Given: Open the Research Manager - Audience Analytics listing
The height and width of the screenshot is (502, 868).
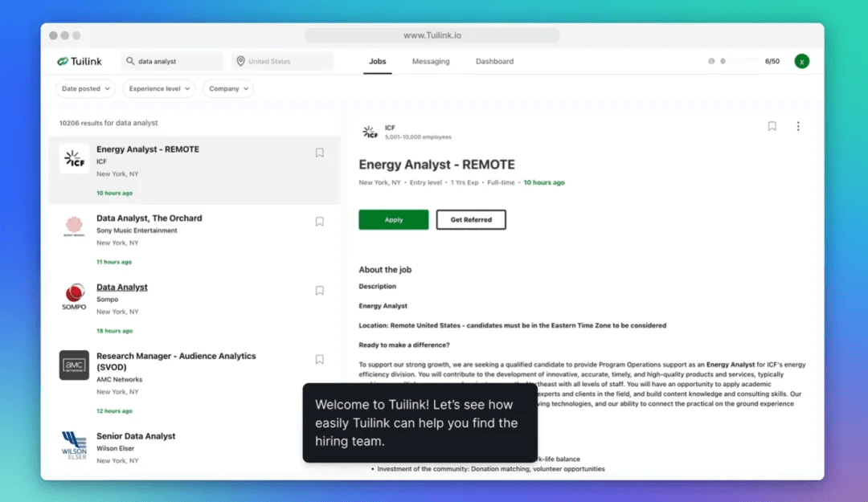Looking at the screenshot, I should pyautogui.click(x=176, y=361).
